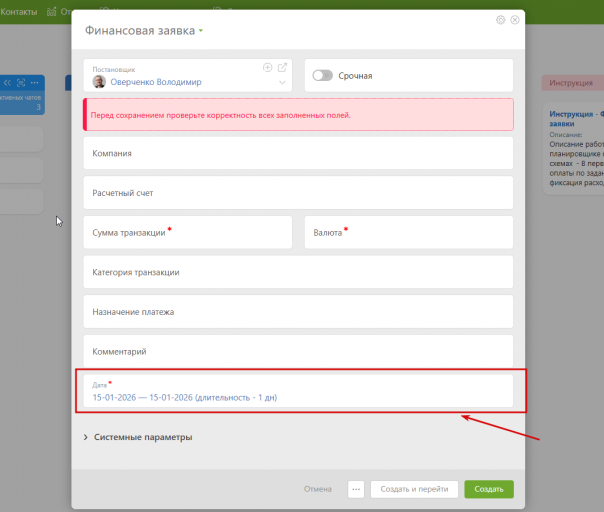
Task: Click the Валюта field
Action: click(409, 232)
